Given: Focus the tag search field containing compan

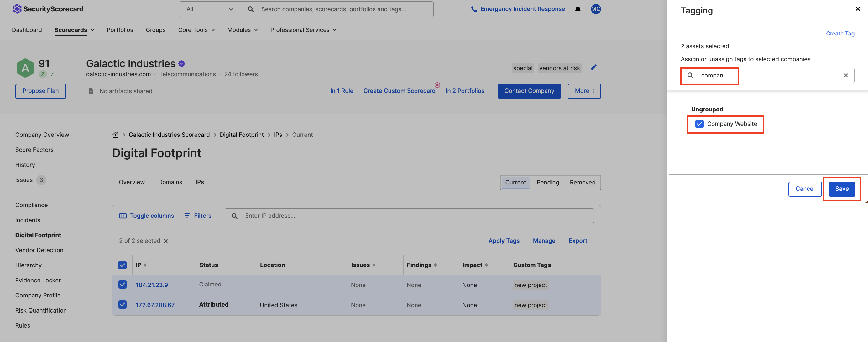Looking at the screenshot, I should tap(768, 76).
